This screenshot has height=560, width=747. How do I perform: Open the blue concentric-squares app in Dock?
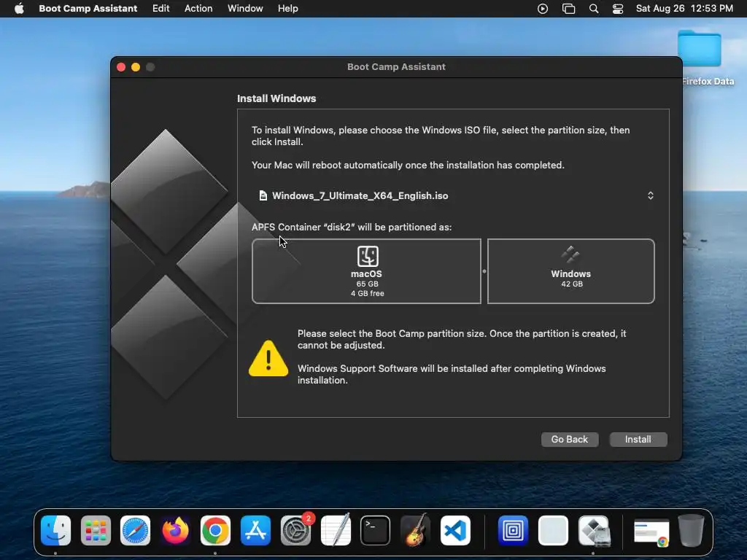[513, 531]
